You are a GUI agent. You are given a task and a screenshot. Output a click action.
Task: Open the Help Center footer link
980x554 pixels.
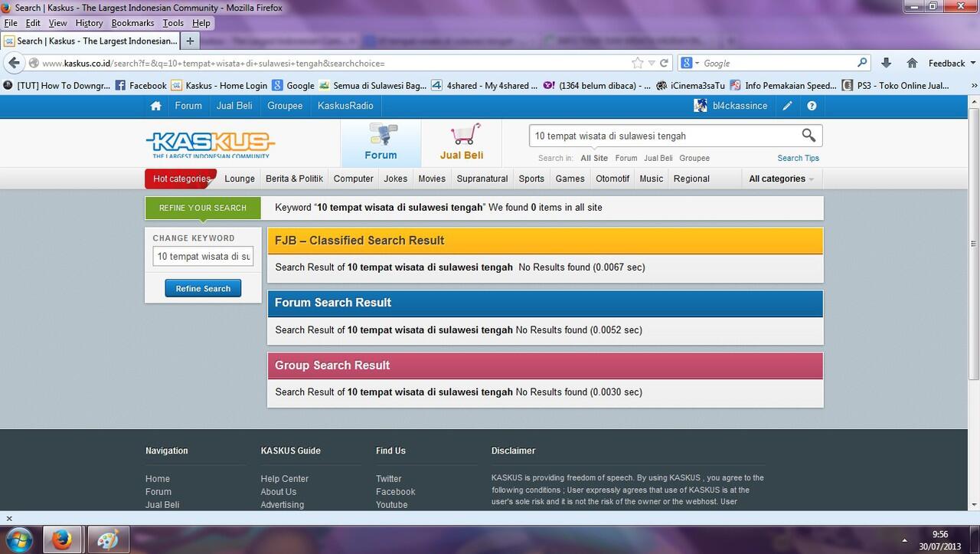284,479
